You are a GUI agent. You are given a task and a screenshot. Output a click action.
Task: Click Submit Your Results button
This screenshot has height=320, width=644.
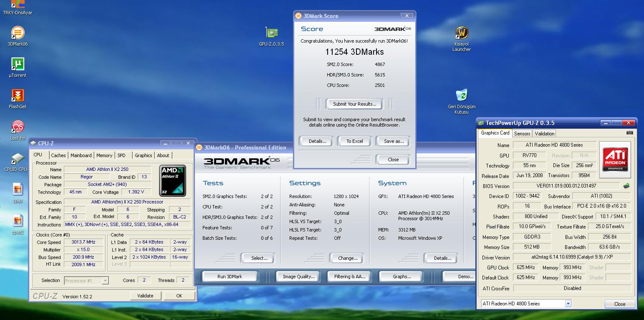coord(355,104)
